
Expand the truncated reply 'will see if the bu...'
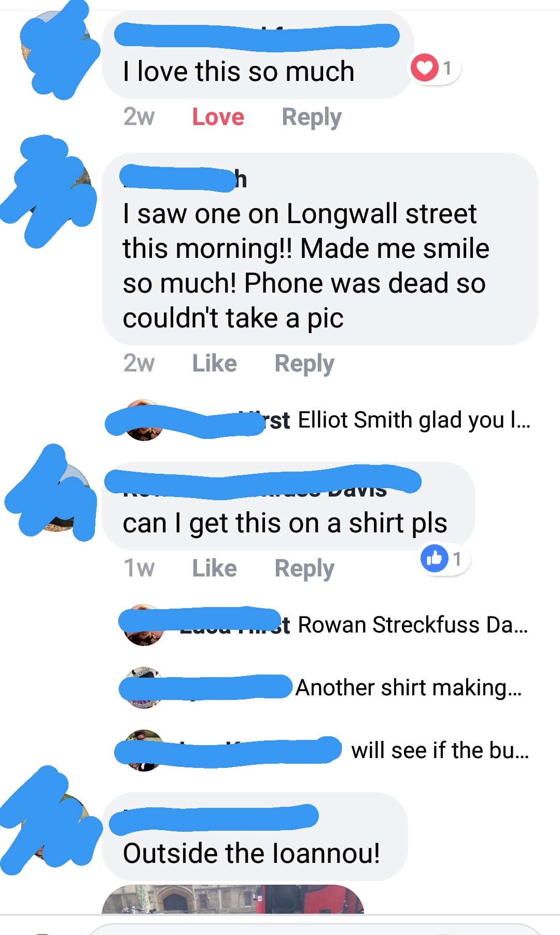point(440,750)
